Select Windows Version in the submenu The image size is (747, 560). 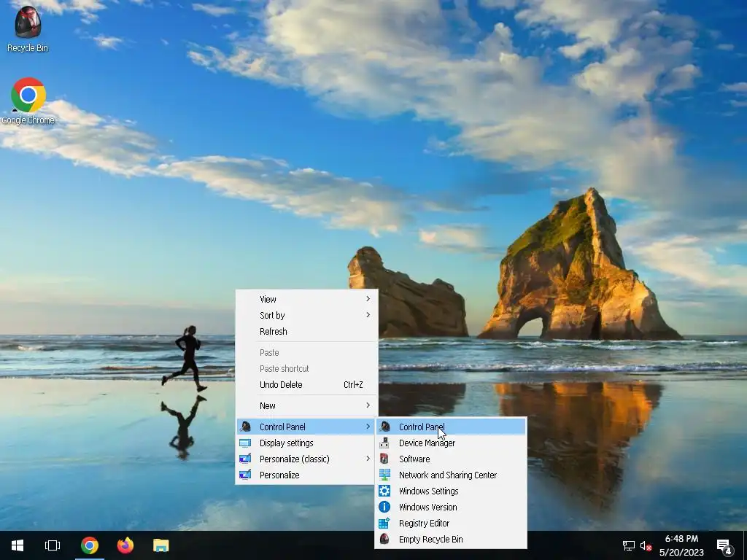[x=451, y=507]
